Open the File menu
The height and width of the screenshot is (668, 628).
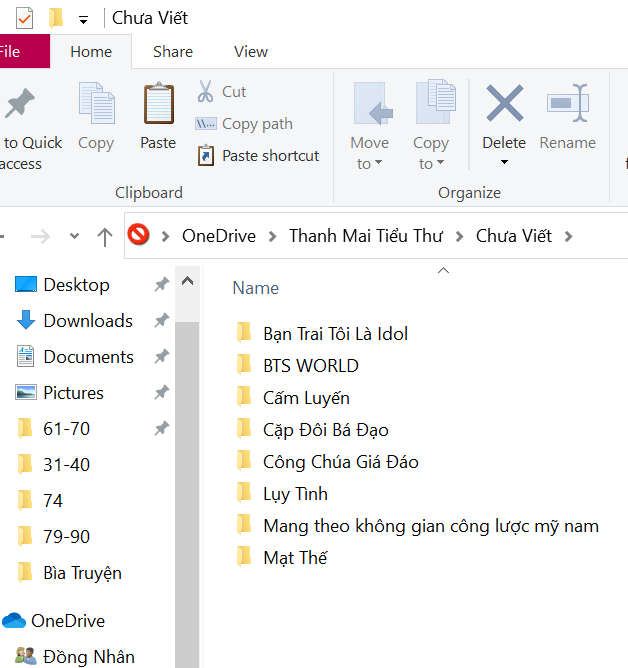(24, 52)
